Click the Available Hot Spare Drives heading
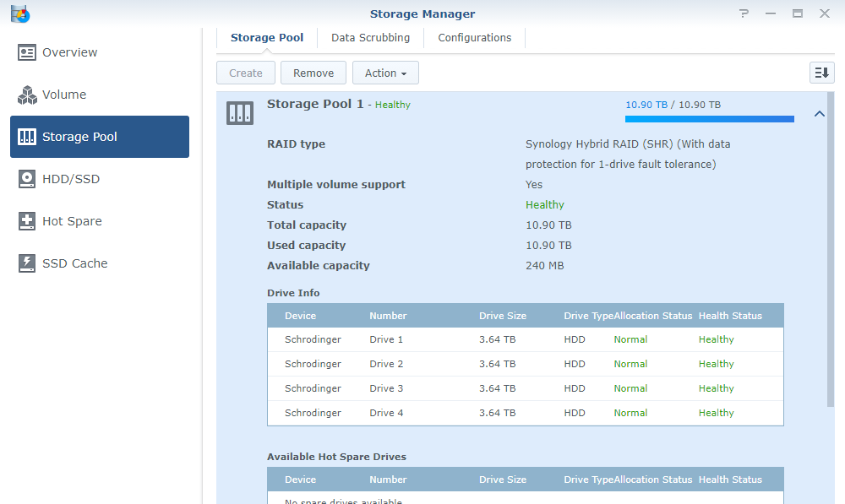The height and width of the screenshot is (504, 845). pyautogui.click(x=337, y=457)
